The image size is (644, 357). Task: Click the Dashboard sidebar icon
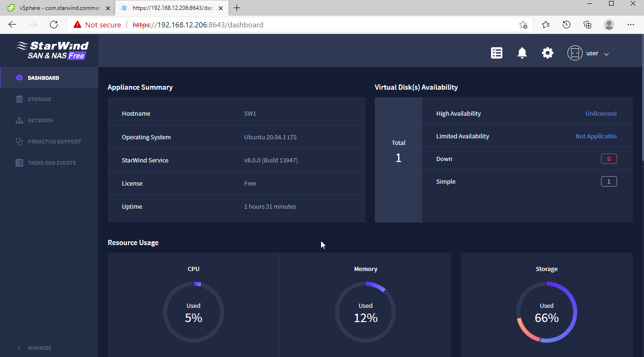19,78
